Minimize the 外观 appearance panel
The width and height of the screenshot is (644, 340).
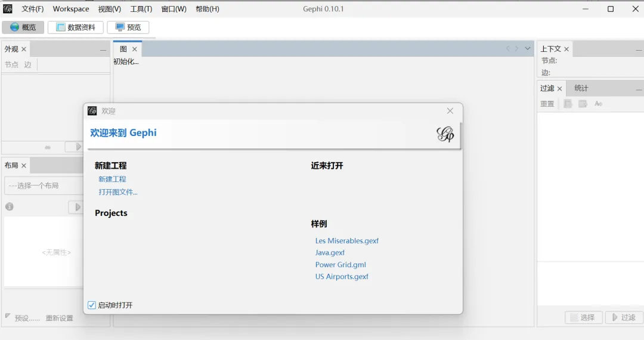tap(103, 50)
